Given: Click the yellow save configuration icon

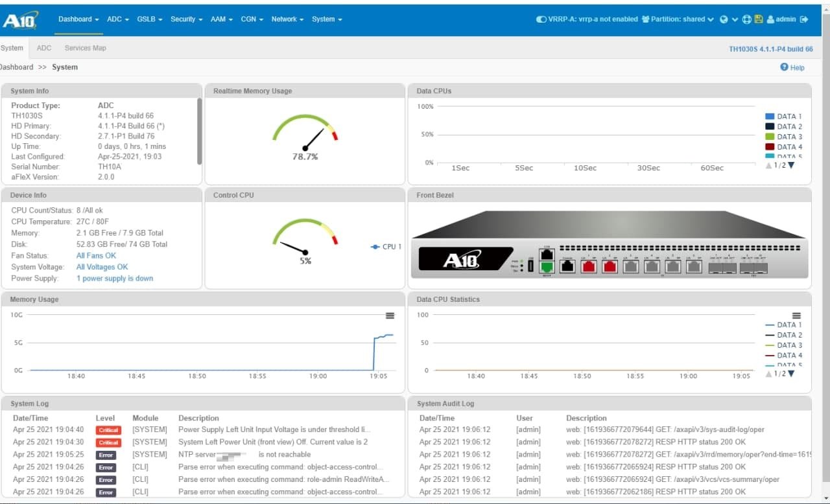Looking at the screenshot, I should pyautogui.click(x=758, y=19).
